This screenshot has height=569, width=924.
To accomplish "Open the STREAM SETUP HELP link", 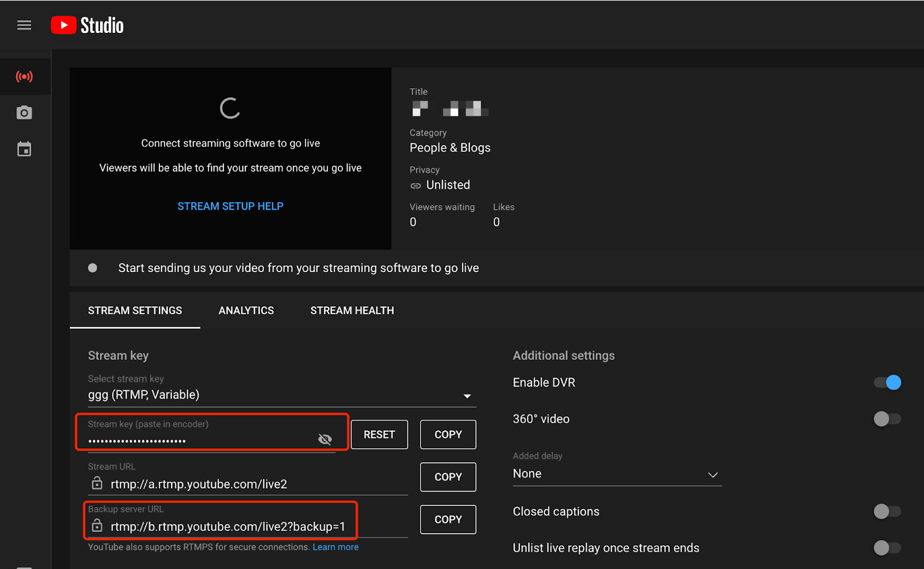I will tap(230, 206).
